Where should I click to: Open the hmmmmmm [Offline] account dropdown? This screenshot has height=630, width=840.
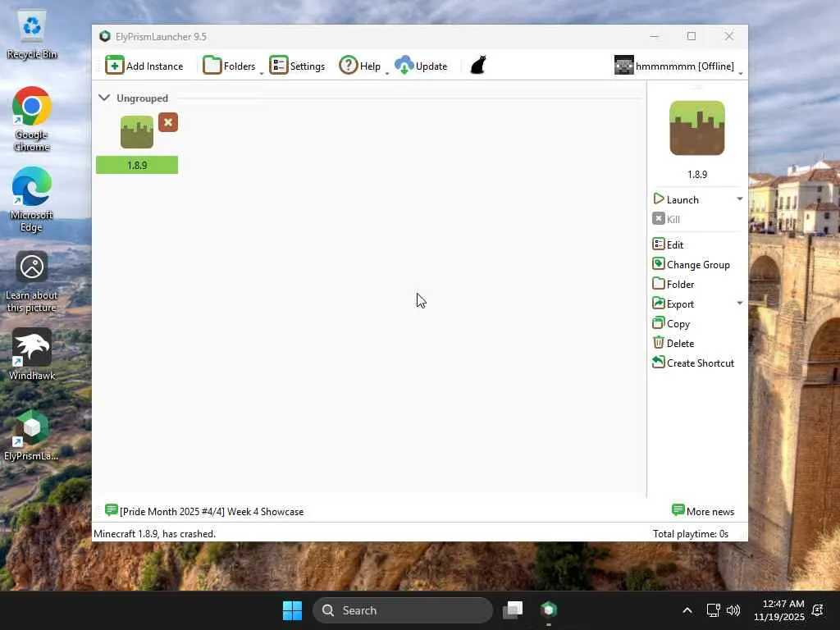click(x=678, y=66)
